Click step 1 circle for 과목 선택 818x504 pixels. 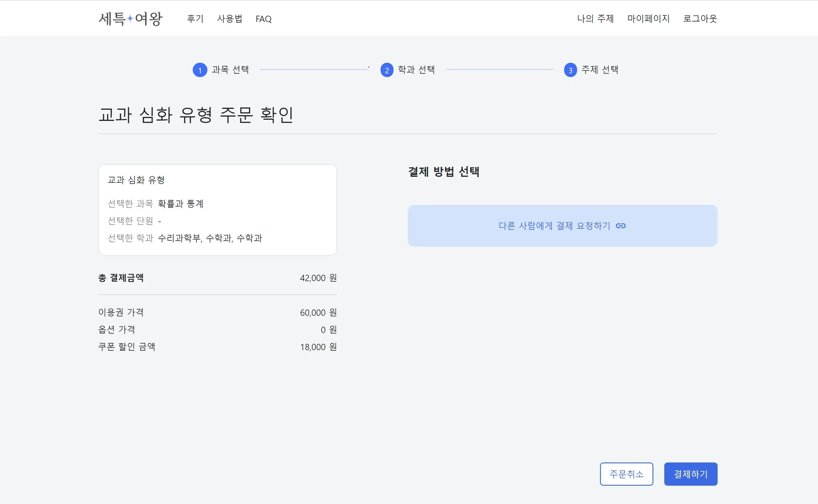[x=200, y=70]
